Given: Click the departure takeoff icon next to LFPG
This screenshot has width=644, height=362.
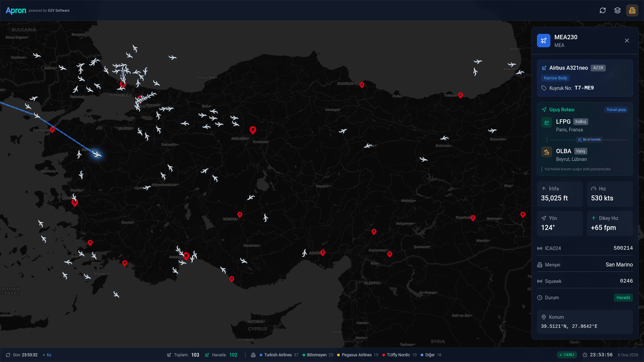Looking at the screenshot, I should point(546,122).
